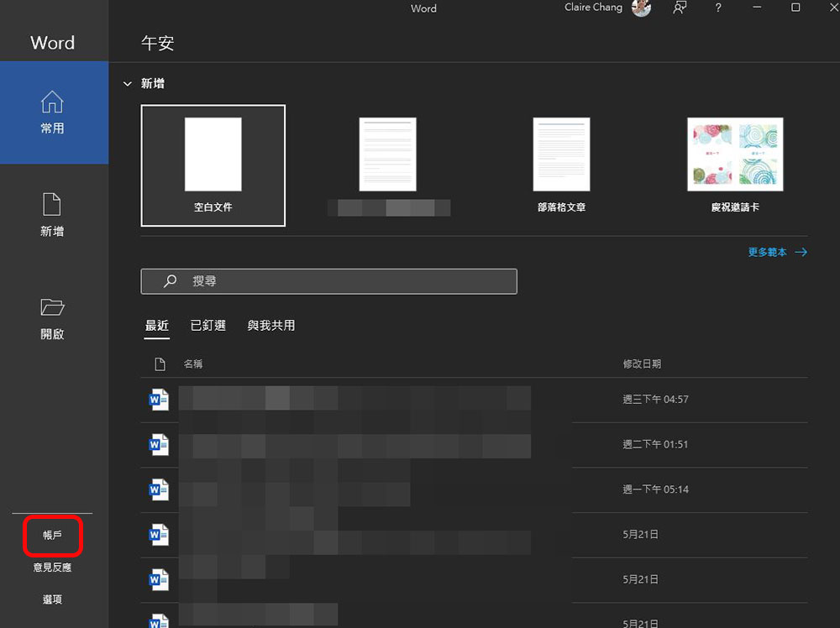The width and height of the screenshot is (840, 628).
Task: Select the template with blurred caption
Action: [388, 165]
